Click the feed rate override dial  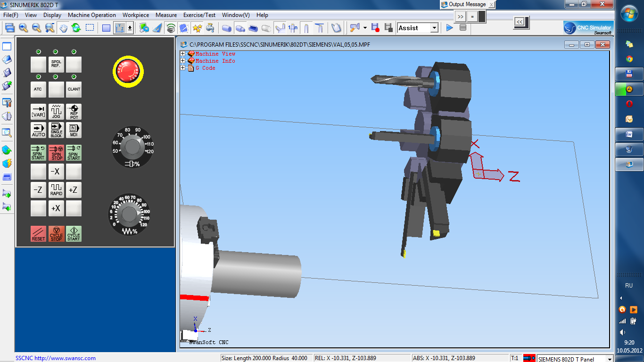coord(128,214)
